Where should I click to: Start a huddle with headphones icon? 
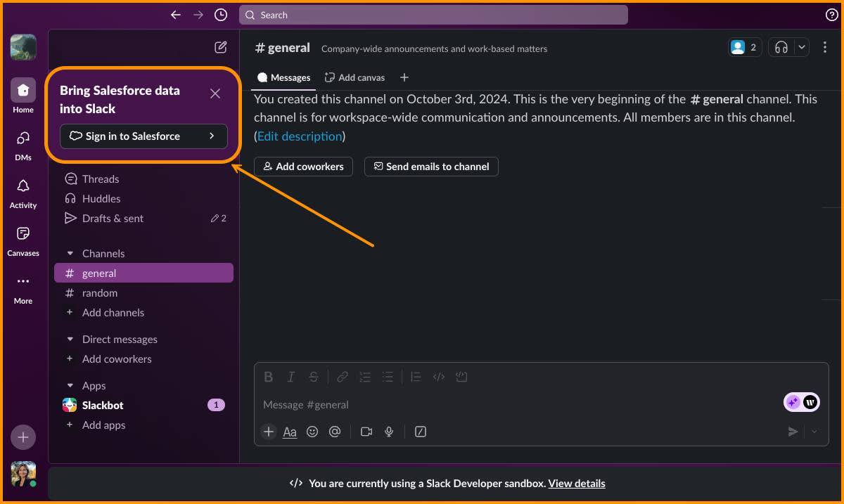781,47
